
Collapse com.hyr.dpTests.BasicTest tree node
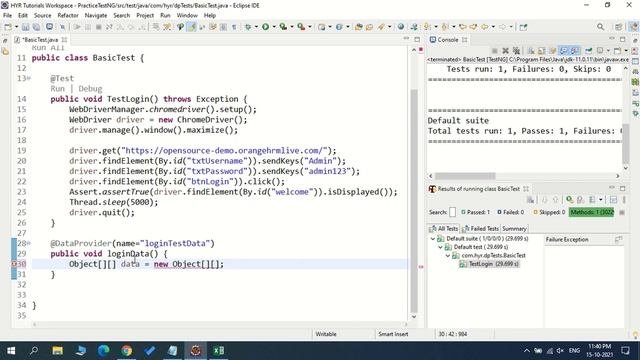pos(448,256)
